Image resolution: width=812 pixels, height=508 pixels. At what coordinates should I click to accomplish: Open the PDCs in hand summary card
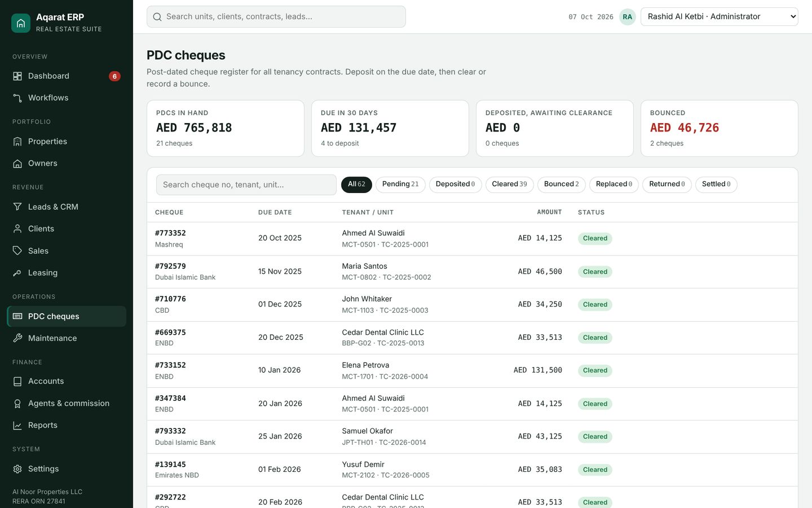pos(226,129)
